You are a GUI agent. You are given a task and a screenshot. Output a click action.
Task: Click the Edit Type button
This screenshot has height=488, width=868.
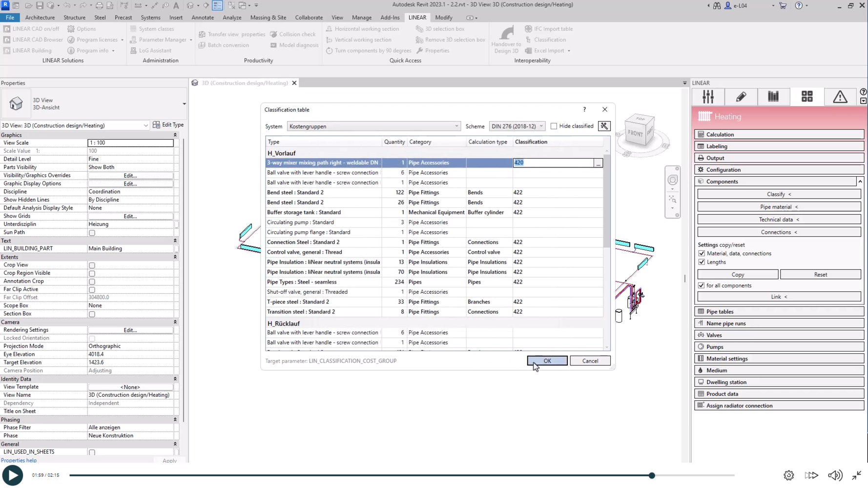[x=168, y=125]
